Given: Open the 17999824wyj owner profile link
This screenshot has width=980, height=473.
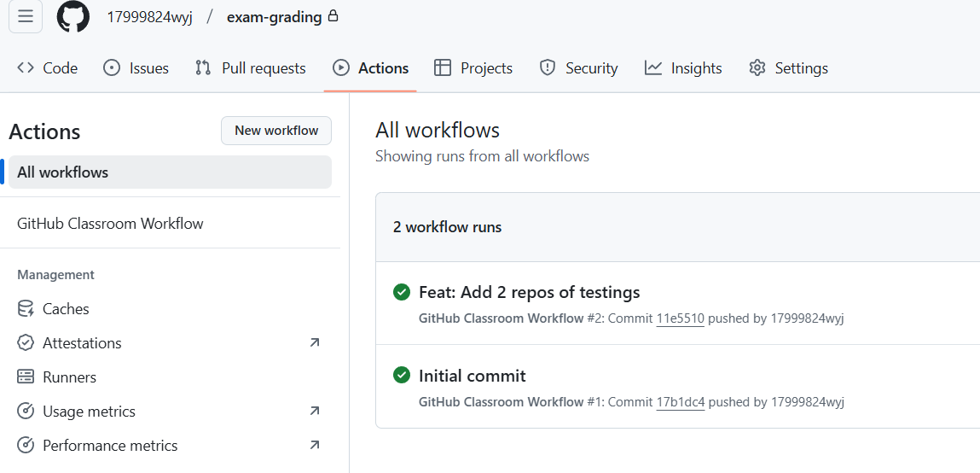Looking at the screenshot, I should (149, 17).
